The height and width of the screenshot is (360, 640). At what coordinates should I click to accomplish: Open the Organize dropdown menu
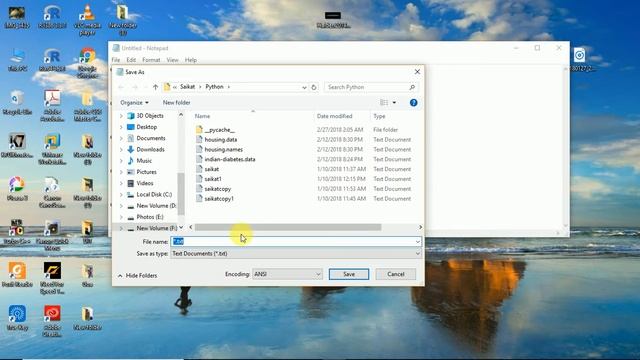[x=134, y=102]
